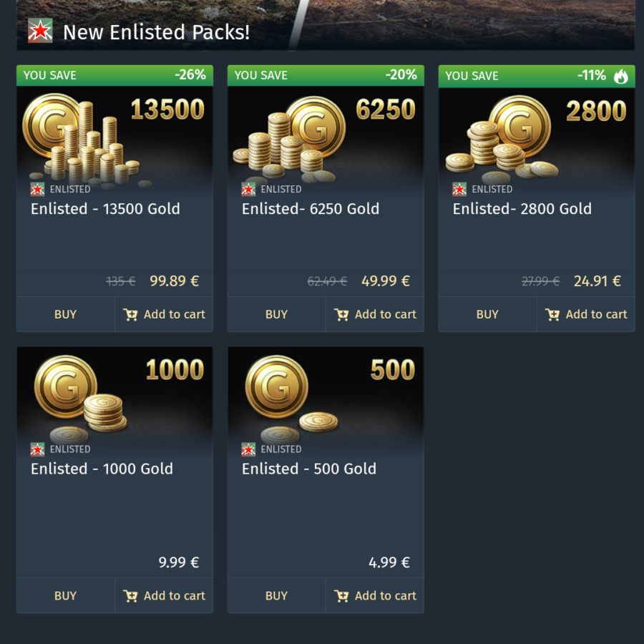This screenshot has height=644, width=644.
Task: Click the -26% YOU SAVE badge
Action: coord(114,75)
